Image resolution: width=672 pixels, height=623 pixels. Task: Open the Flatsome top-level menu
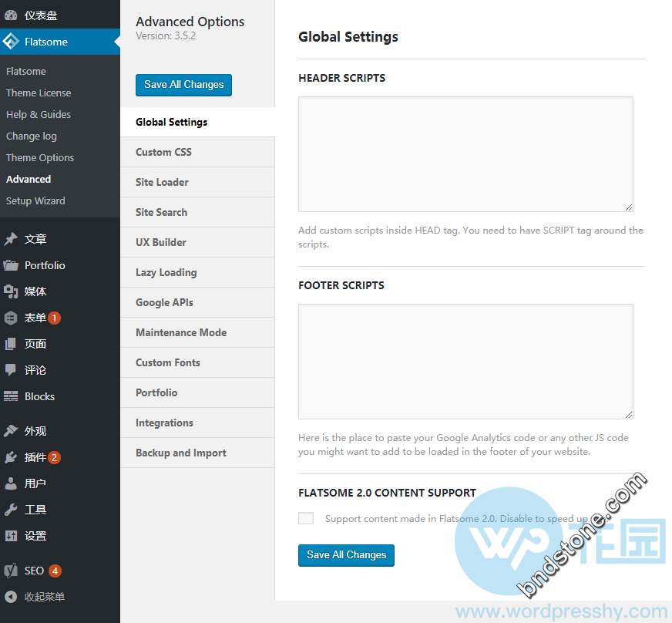[60, 42]
